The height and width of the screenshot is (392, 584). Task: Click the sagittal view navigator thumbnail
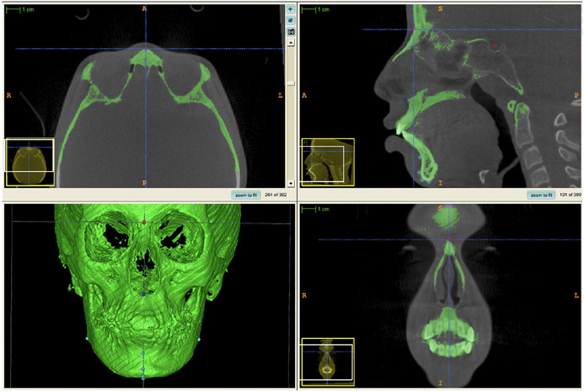tap(328, 162)
